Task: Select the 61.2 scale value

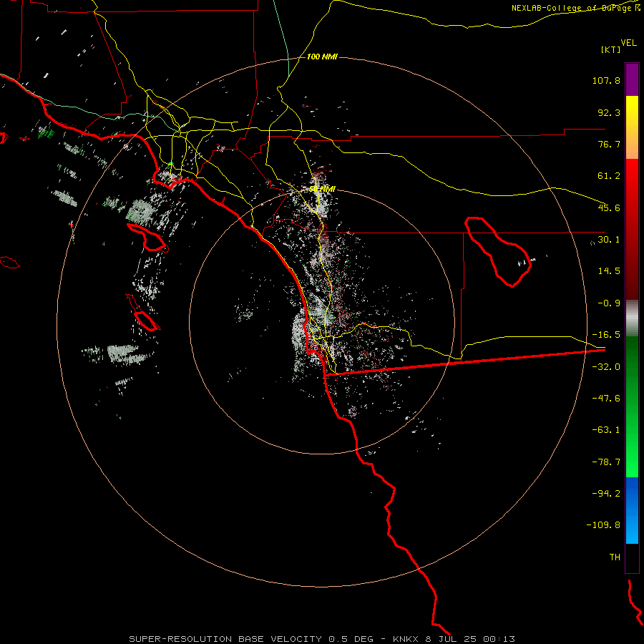Action: click(x=609, y=176)
